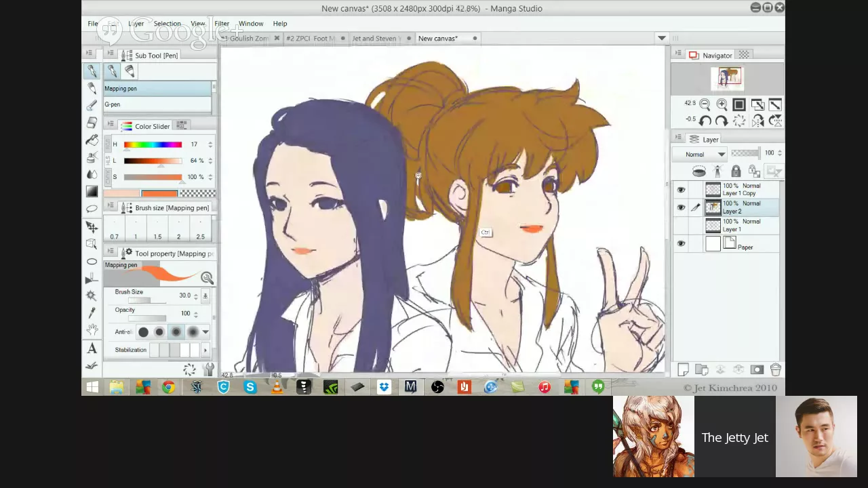The width and height of the screenshot is (868, 488).
Task: Toggle clip at layer below
Action: point(699,171)
